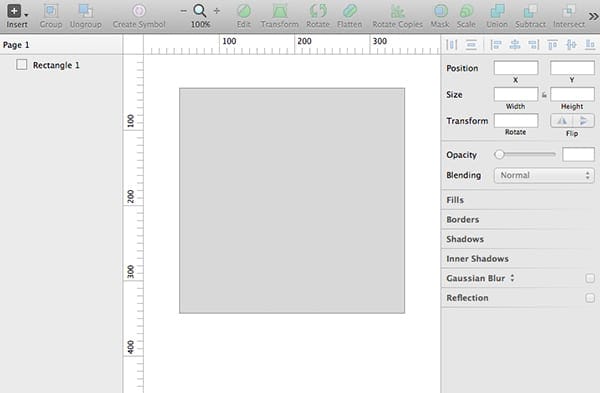Align objects to top edge
This screenshot has width=600, height=393.
(x=552, y=45)
